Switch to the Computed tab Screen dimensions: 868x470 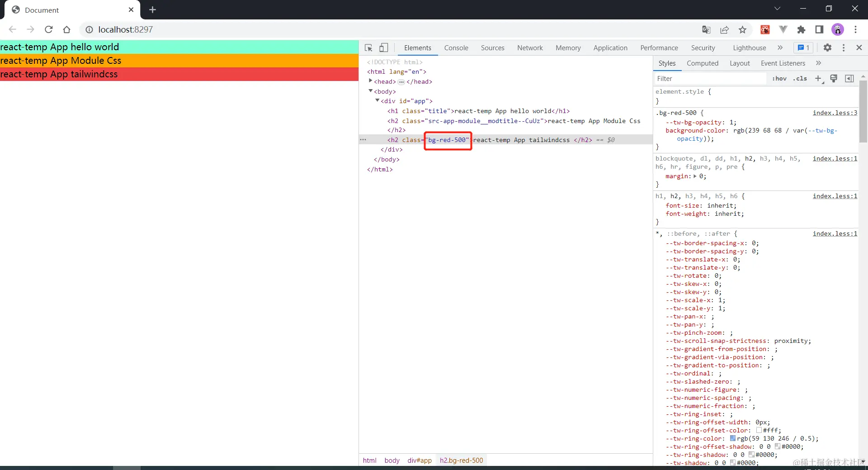click(703, 63)
